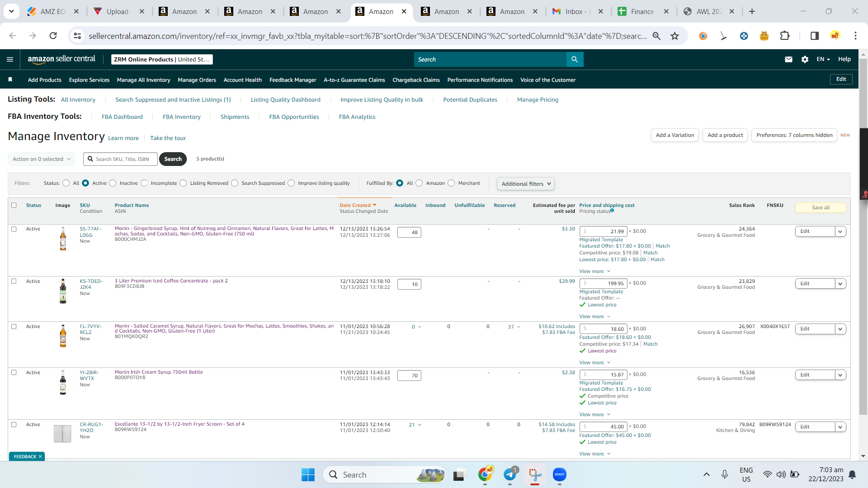Viewport: 868px width, 488px height.
Task: Click the Windows Start button
Action: (308, 474)
